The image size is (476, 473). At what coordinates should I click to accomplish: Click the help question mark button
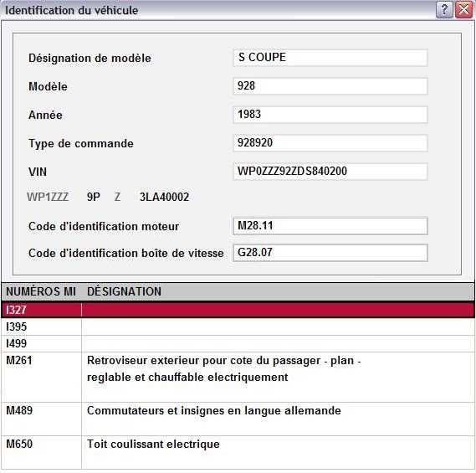click(444, 10)
